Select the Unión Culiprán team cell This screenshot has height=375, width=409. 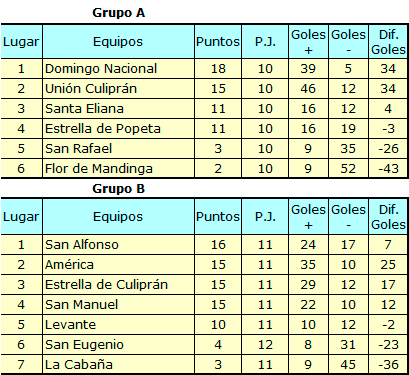coord(118,89)
